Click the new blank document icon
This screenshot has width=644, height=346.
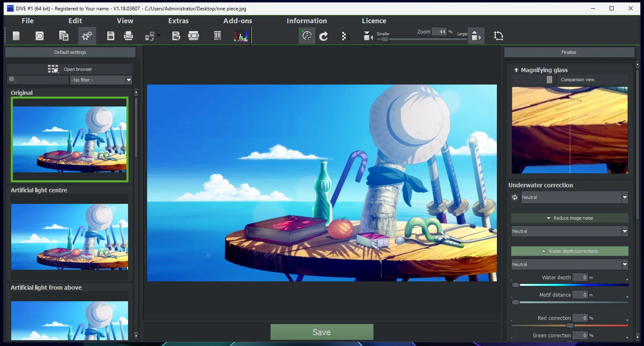tap(16, 36)
